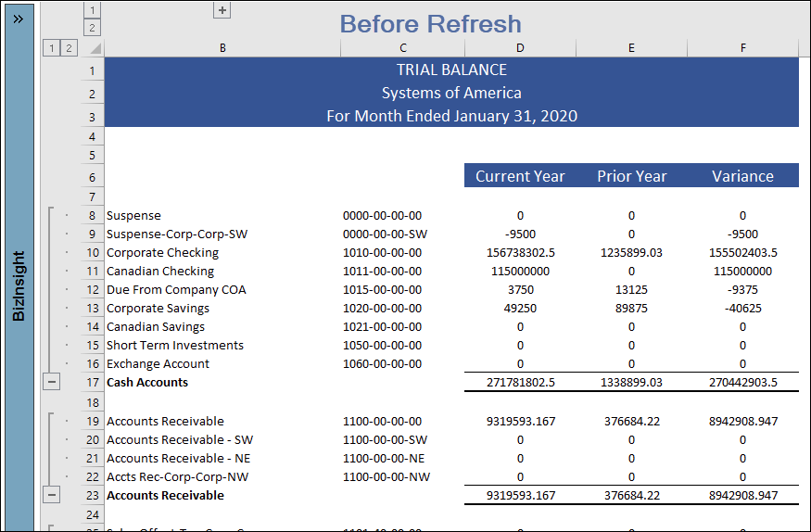
Task: Select row 6 header
Action: click(92, 177)
